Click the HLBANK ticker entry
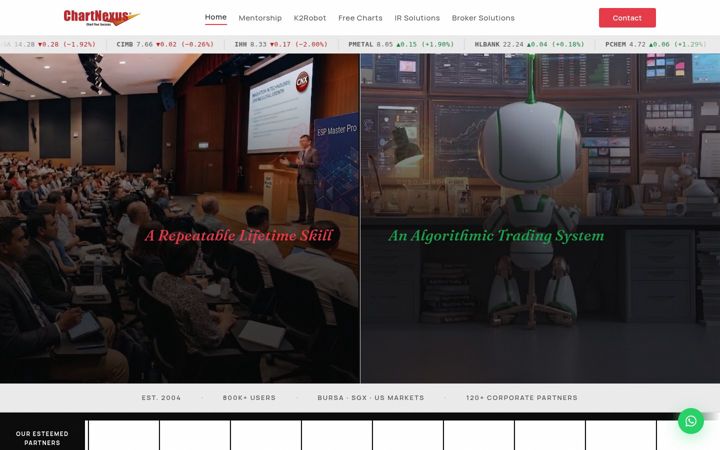This screenshot has width=720, height=450. click(529, 45)
